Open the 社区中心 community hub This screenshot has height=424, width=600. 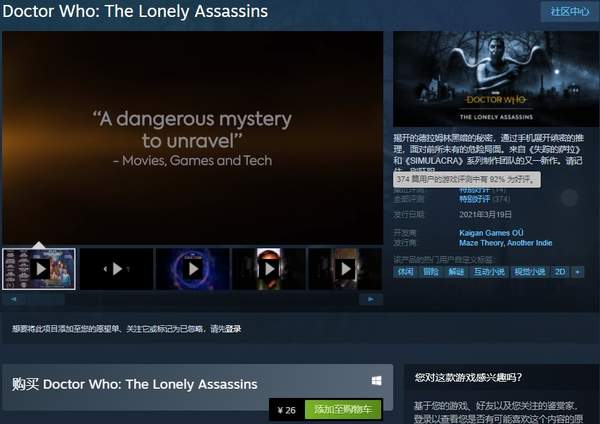pos(569,11)
